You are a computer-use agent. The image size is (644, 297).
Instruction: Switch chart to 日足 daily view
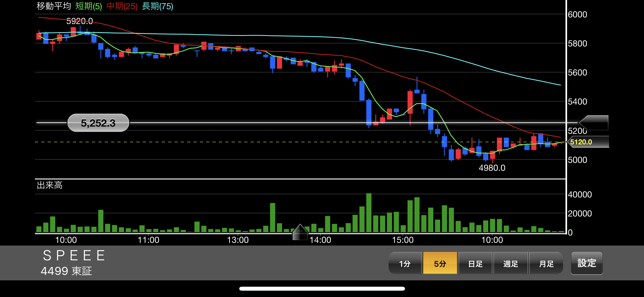[475, 263]
